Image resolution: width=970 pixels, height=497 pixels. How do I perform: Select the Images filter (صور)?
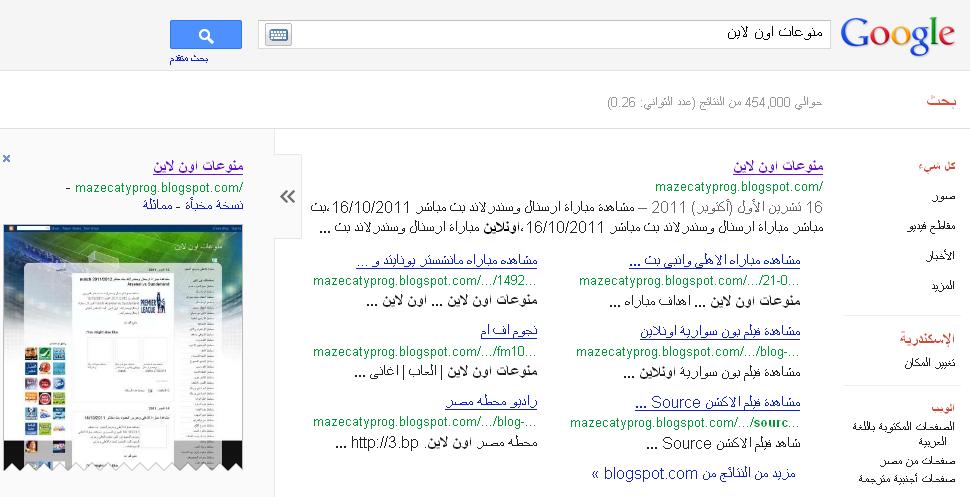943,197
